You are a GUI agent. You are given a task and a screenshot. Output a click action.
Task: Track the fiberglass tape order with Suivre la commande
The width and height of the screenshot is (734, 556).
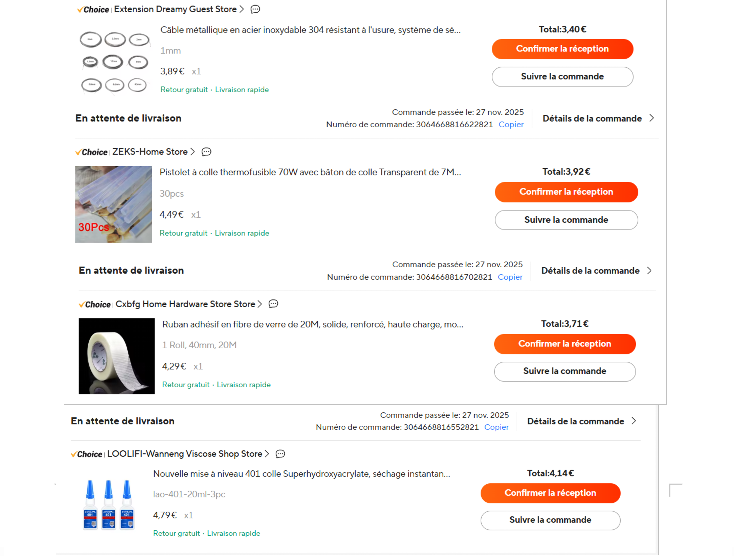click(x=565, y=372)
